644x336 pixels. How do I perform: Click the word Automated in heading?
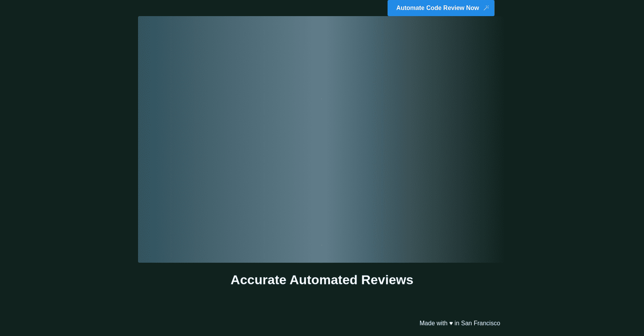coord(324,280)
